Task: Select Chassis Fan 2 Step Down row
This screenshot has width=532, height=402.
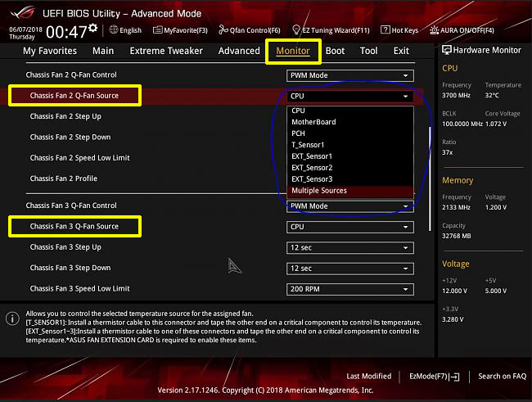Action: pyautogui.click(x=70, y=138)
